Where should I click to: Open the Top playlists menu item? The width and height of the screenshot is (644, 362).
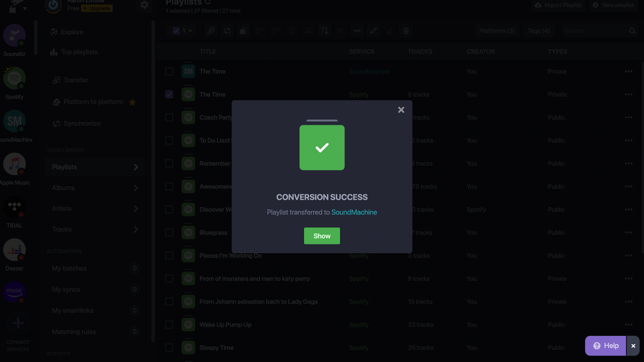pos(74,52)
